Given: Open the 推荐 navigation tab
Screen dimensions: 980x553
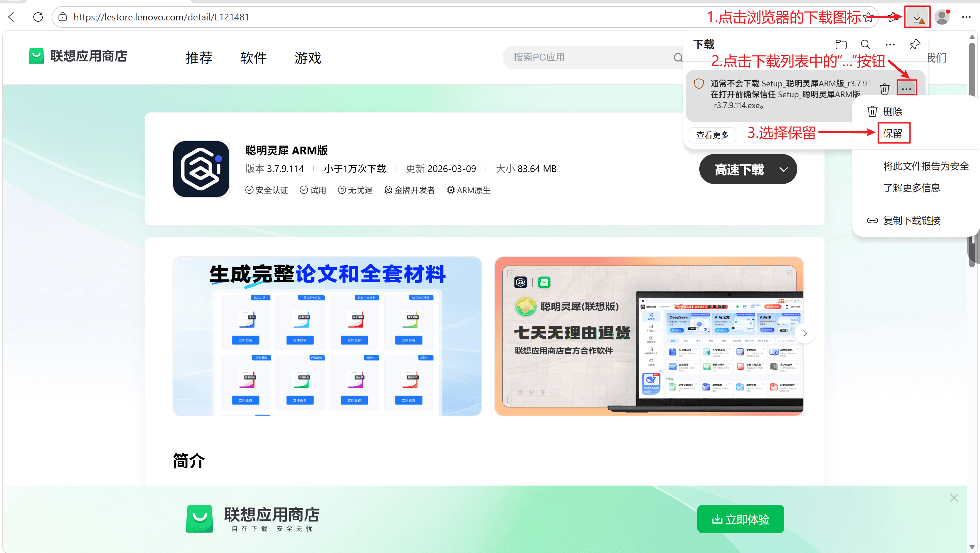Looking at the screenshot, I should (x=199, y=58).
